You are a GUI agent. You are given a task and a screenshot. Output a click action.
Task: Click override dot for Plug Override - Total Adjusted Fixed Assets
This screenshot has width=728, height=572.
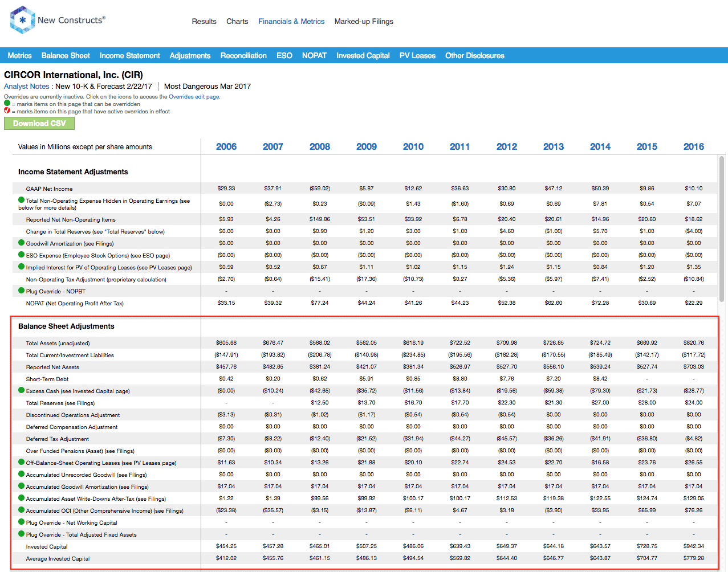click(22, 534)
